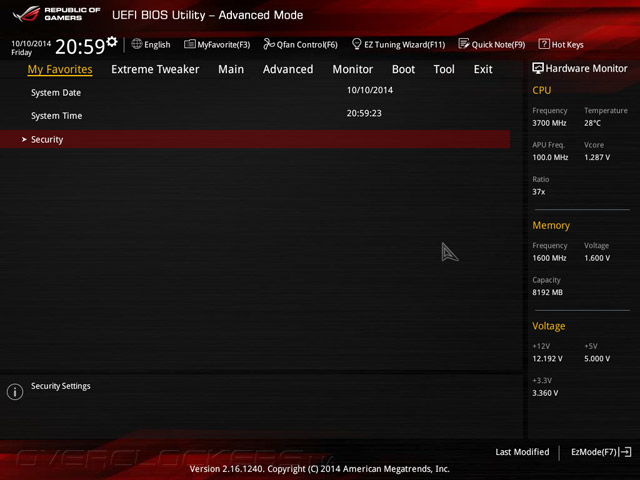Select the System Time row label
Image resolution: width=640 pixels, height=480 pixels.
tap(56, 116)
